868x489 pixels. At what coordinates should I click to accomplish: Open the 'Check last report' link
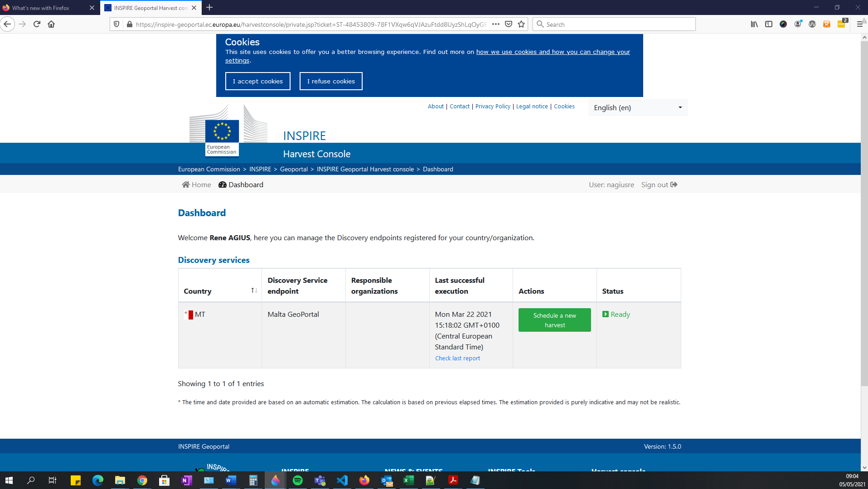tap(457, 358)
